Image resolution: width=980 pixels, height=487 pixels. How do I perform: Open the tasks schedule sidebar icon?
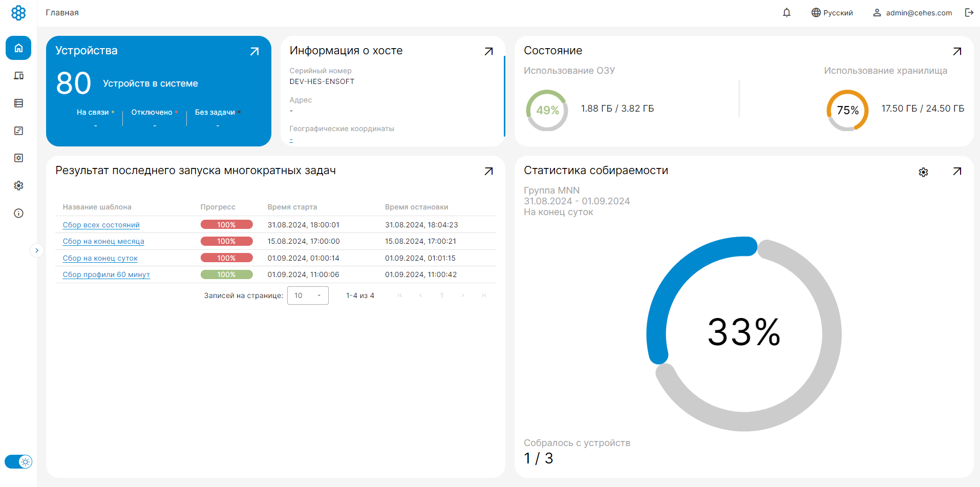click(18, 131)
